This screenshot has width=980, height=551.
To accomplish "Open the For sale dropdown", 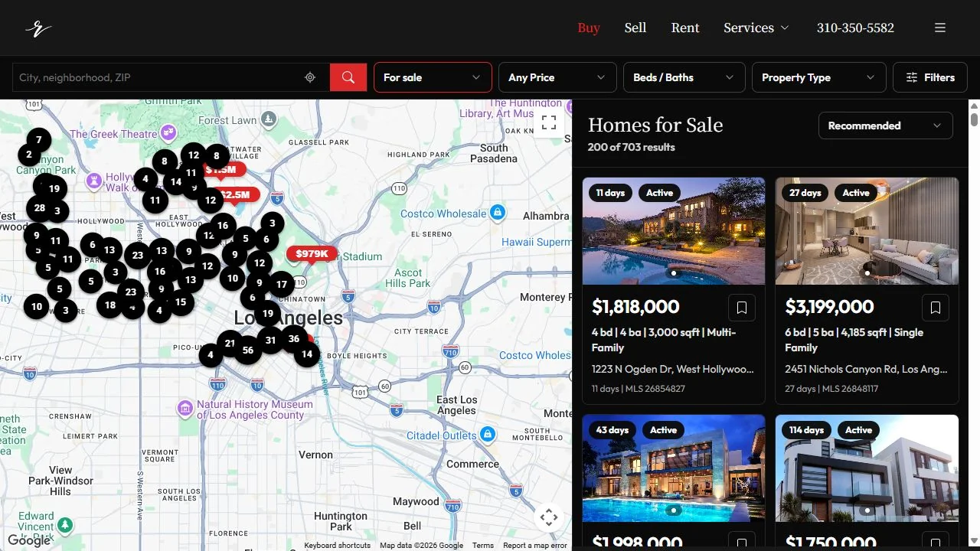I will (x=433, y=77).
